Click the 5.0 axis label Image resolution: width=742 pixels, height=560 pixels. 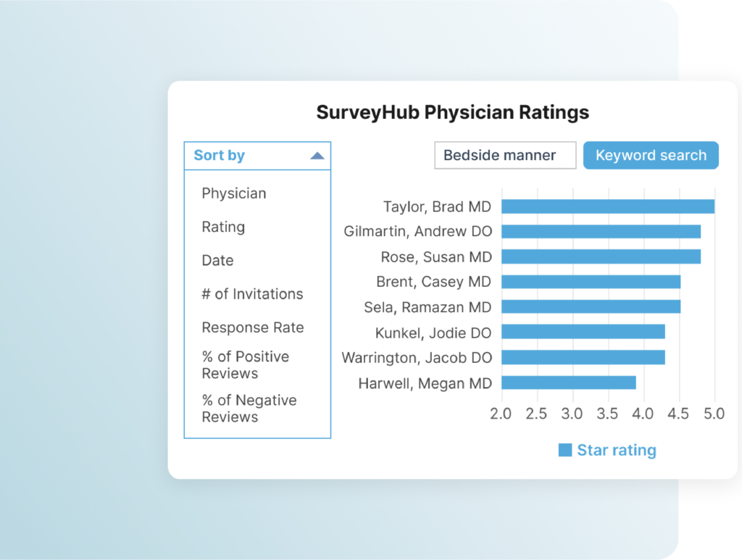715,413
